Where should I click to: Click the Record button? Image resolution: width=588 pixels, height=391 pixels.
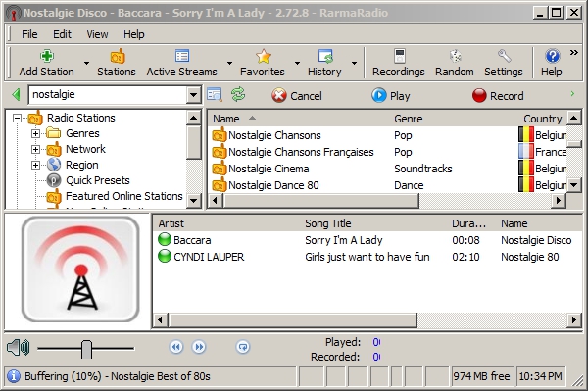click(x=498, y=96)
